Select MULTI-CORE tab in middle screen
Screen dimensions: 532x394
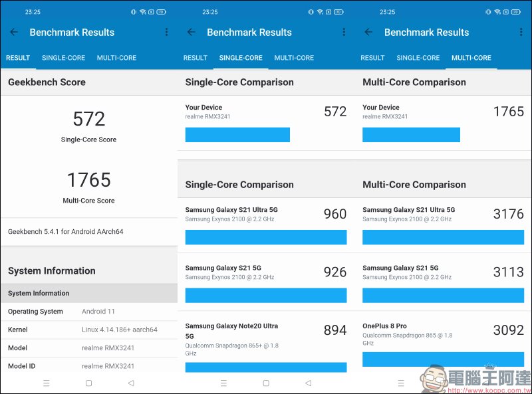click(294, 58)
